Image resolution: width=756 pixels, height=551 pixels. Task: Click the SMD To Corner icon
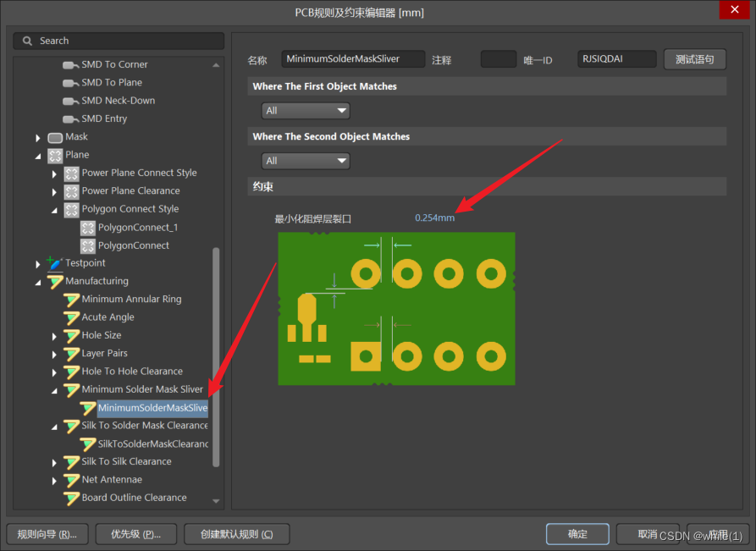(71, 64)
